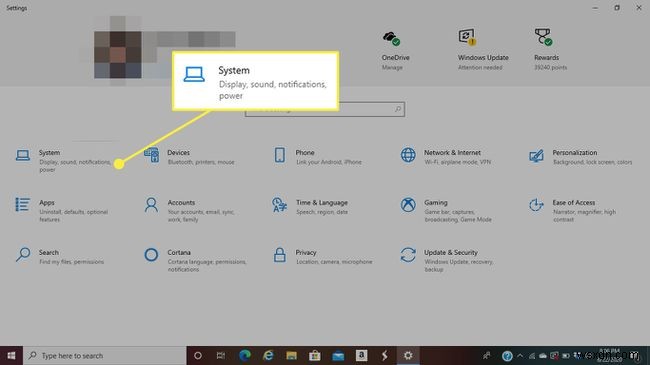Open Network & Internet settings

coord(446,157)
